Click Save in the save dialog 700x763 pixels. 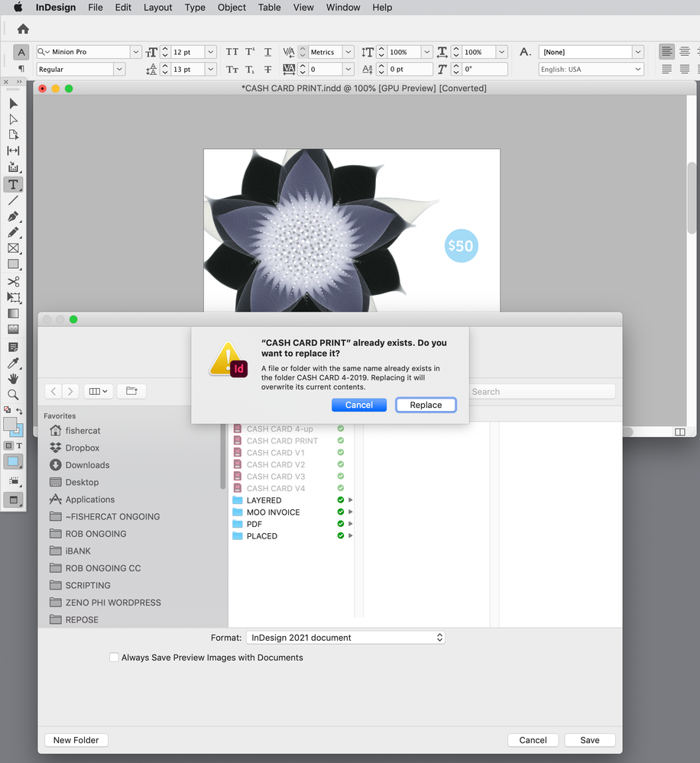click(590, 740)
